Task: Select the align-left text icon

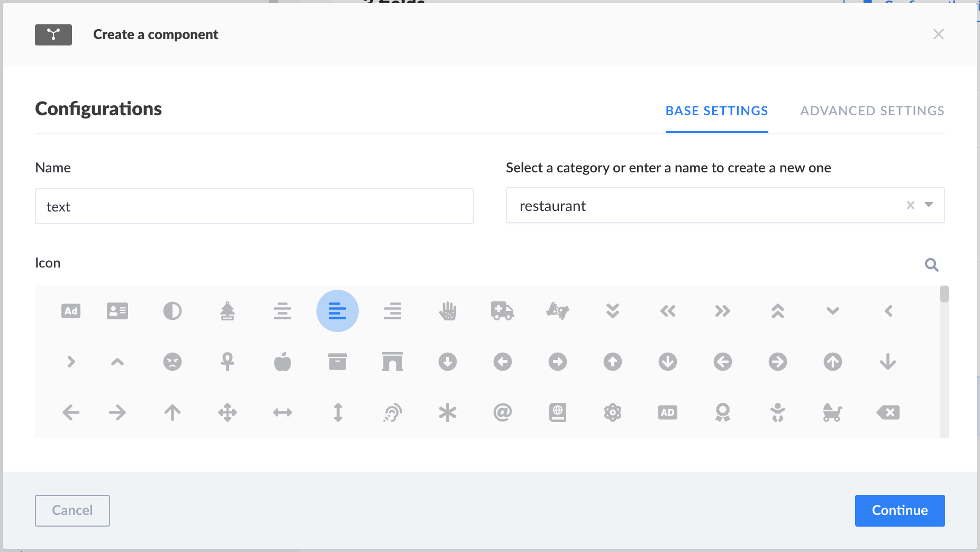Action: coord(338,311)
